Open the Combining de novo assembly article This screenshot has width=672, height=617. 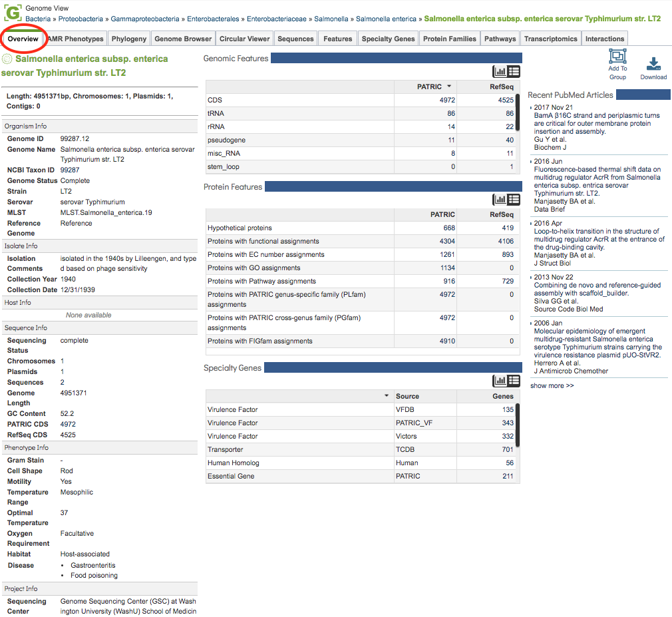[x=597, y=289]
